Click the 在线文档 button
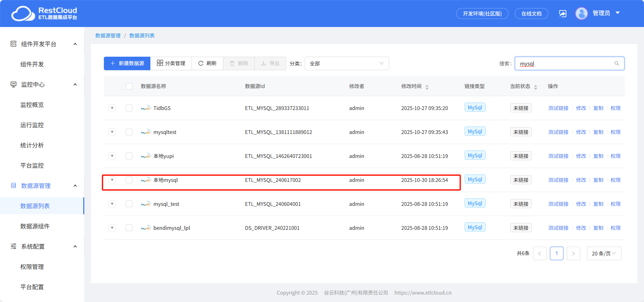 tap(531, 13)
